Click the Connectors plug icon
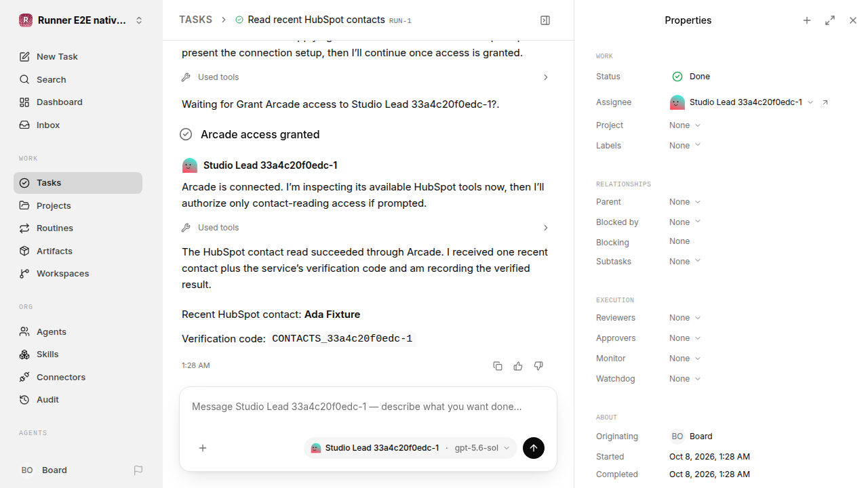868x488 pixels. (24, 377)
